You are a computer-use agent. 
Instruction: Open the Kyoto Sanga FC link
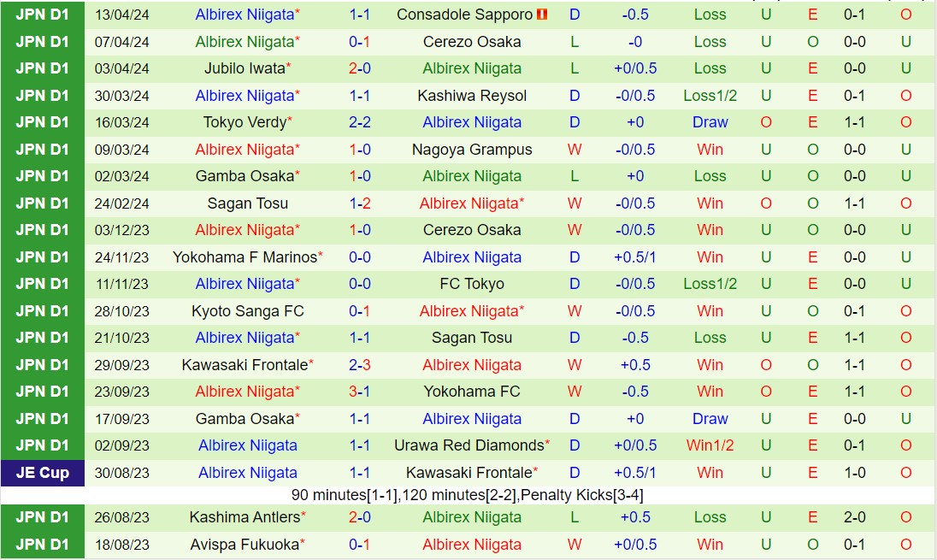tap(248, 311)
